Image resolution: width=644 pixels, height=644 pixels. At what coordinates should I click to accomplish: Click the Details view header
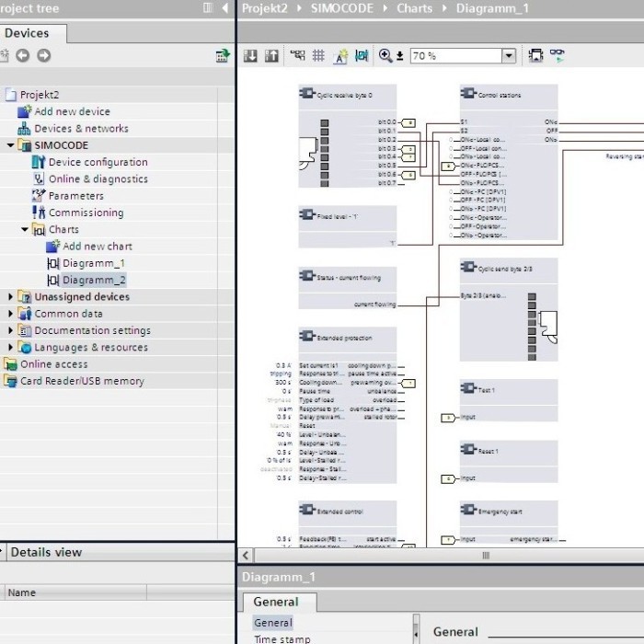click(46, 552)
